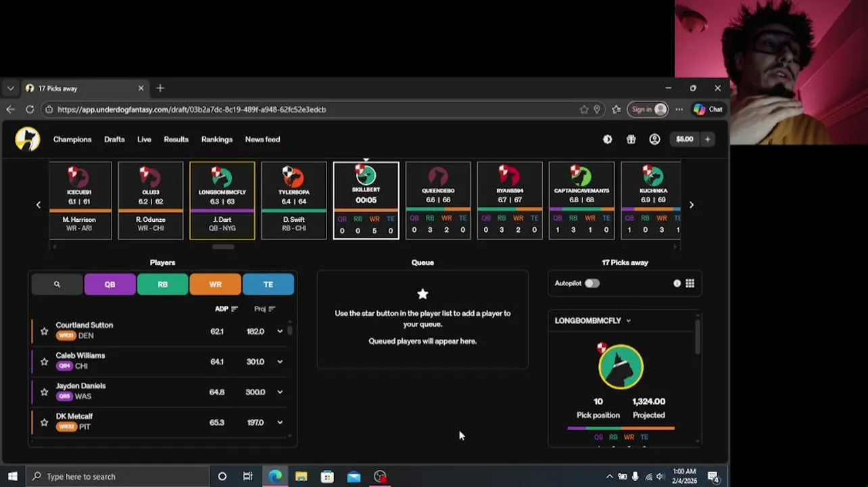Toggle the Autopilot switch
This screenshot has height=487, width=868.
(592, 283)
